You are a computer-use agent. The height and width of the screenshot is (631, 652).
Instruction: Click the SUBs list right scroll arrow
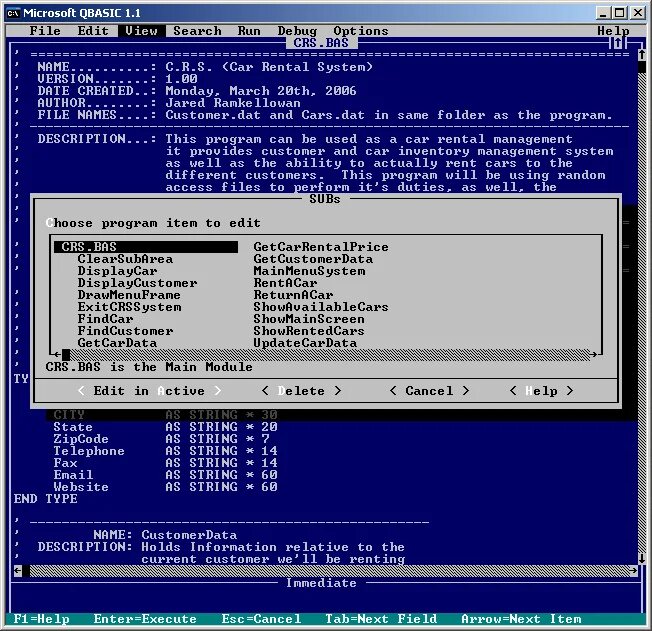point(593,355)
